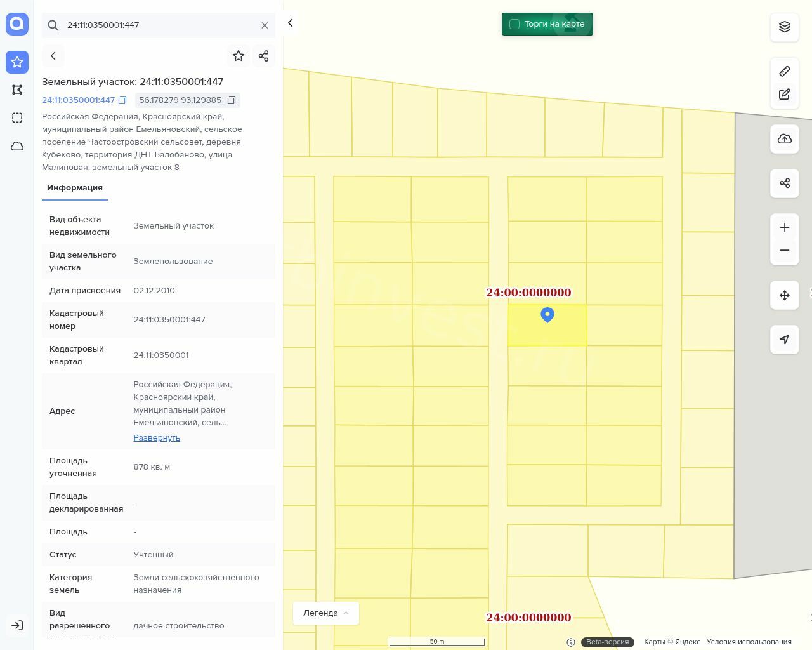Click the locate me arrow icon
812x650 pixels.
coord(785,340)
